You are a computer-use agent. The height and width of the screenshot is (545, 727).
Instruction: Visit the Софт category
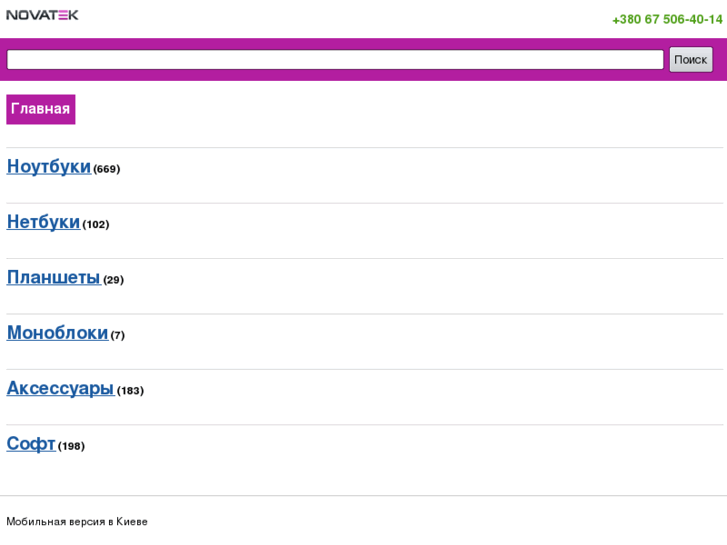(x=31, y=444)
